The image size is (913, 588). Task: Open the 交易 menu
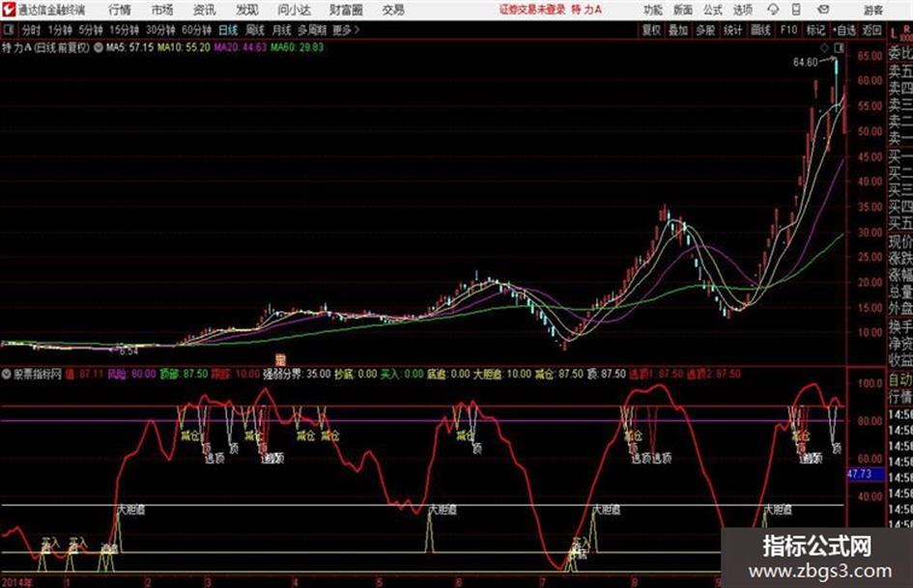(393, 10)
